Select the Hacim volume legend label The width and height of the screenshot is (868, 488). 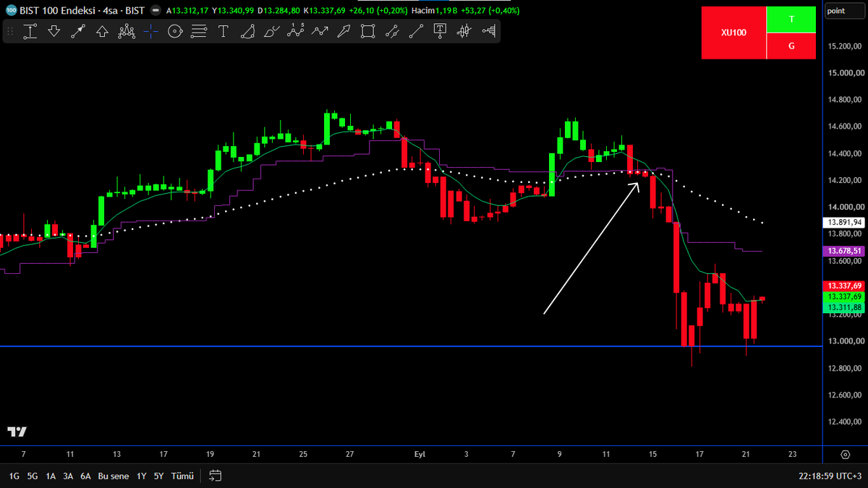pos(423,11)
